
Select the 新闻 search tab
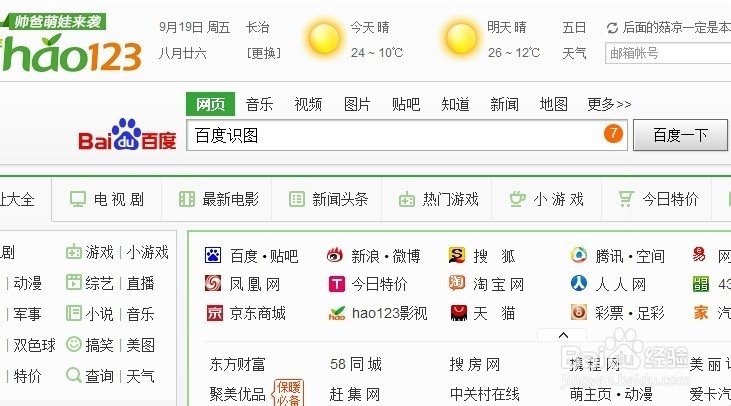tap(504, 104)
